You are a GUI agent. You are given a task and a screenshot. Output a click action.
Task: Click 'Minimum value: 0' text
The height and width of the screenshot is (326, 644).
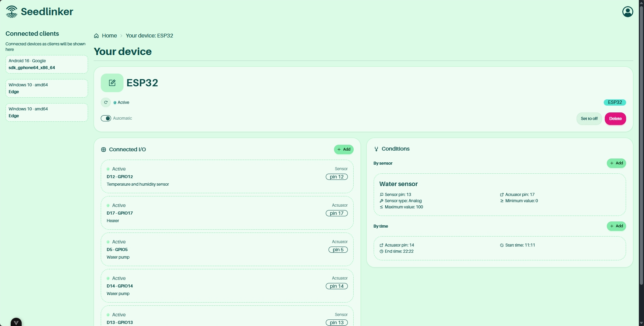coord(522,201)
